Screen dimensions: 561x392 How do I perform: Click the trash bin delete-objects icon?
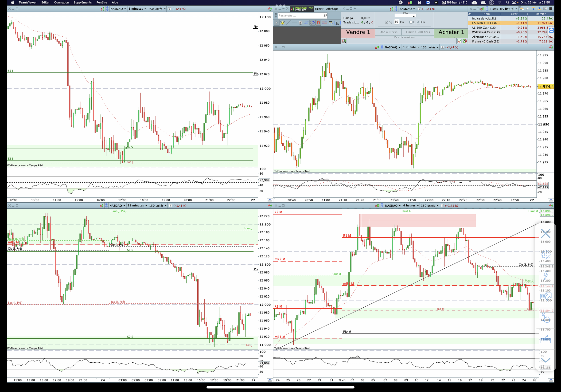(300, 23)
